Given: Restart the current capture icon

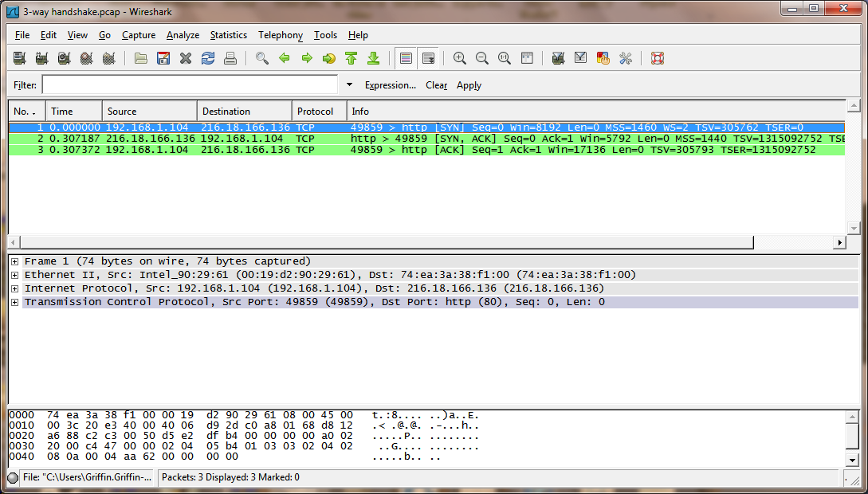Looking at the screenshot, I should click(108, 58).
